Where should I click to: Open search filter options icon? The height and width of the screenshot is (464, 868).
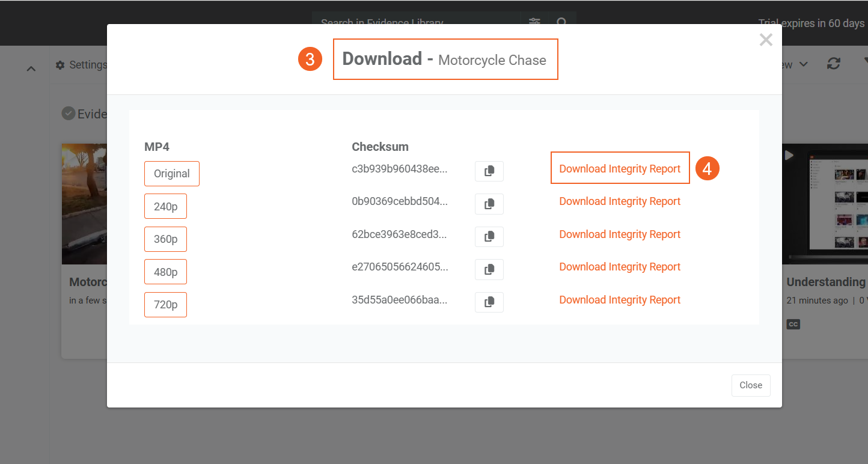[534, 23]
